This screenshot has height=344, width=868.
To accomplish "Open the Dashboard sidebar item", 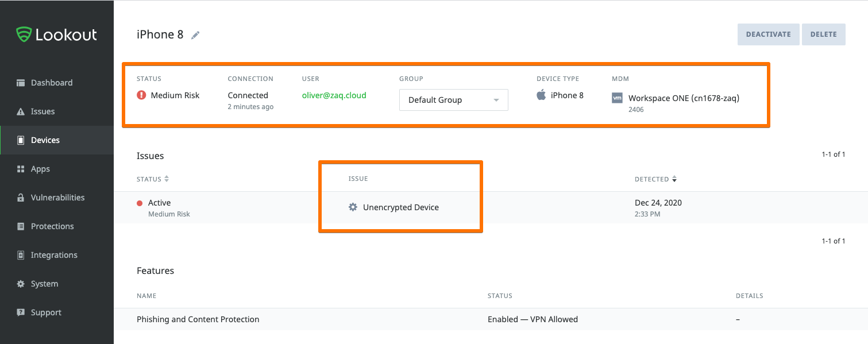I will (57, 83).
